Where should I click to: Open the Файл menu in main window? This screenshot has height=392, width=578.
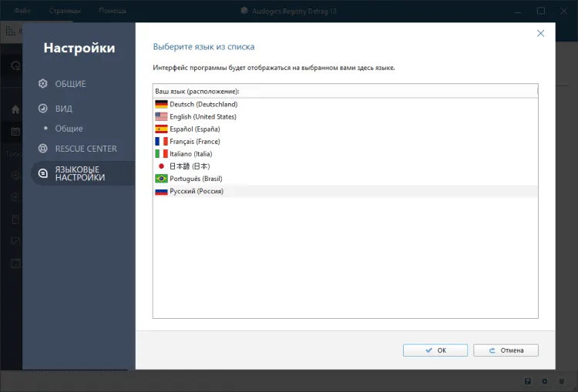tap(22, 11)
